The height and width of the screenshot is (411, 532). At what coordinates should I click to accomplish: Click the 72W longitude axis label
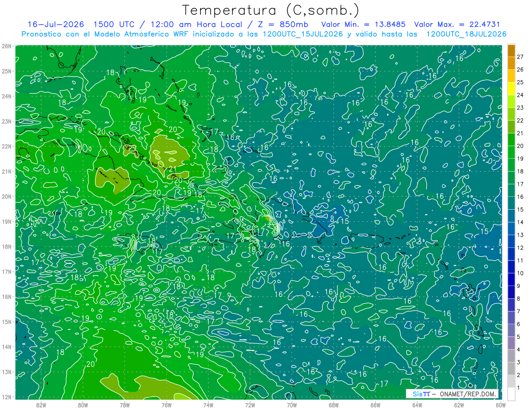(x=250, y=405)
